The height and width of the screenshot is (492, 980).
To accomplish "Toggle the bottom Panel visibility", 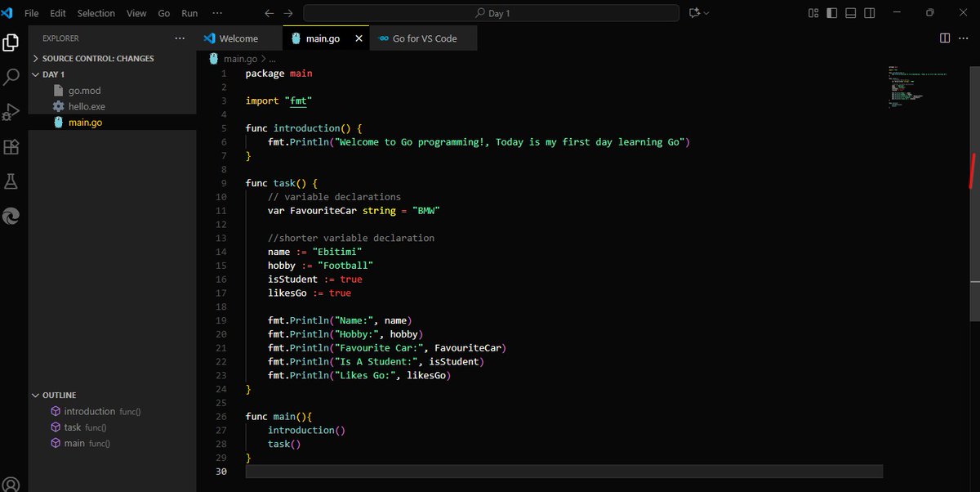I will coord(849,13).
